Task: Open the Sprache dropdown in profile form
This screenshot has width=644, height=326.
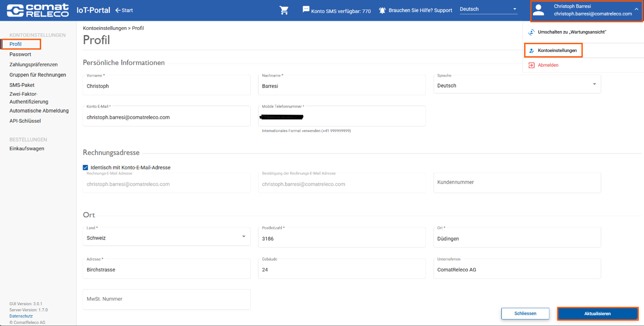Action: (x=594, y=84)
